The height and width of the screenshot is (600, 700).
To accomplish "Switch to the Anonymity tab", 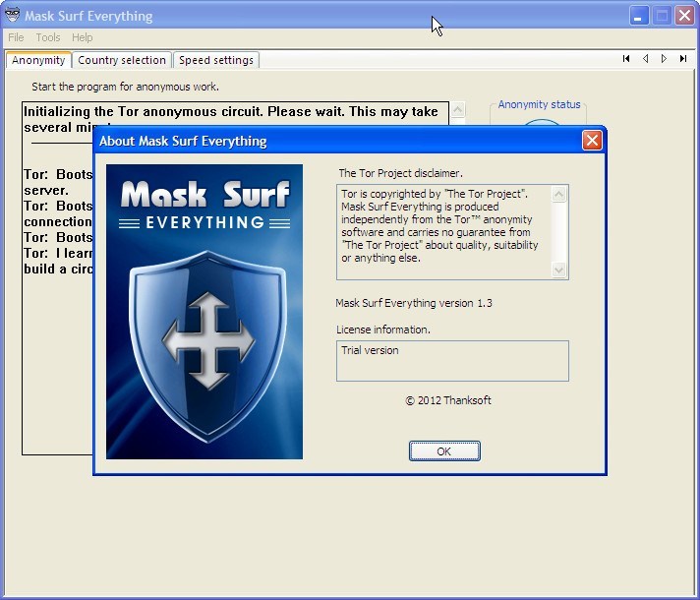I will 38,60.
